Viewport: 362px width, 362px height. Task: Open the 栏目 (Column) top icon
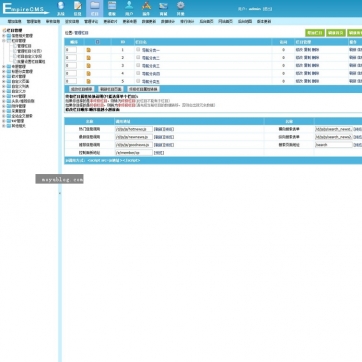(x=95, y=8)
